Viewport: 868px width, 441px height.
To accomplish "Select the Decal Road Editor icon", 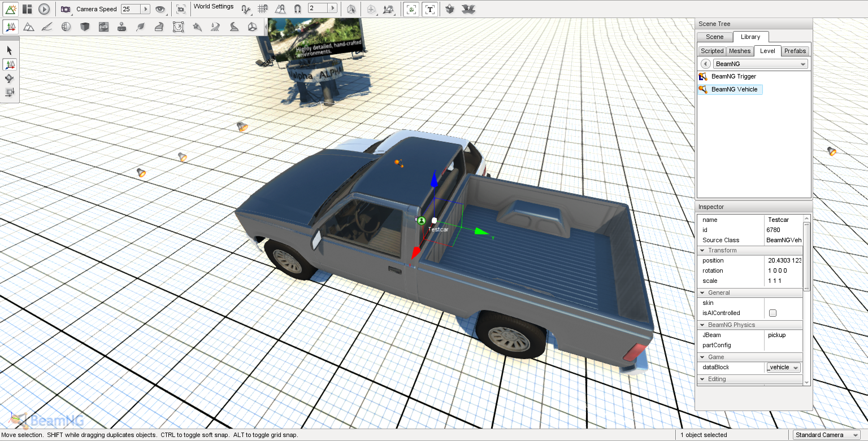I will tap(234, 27).
